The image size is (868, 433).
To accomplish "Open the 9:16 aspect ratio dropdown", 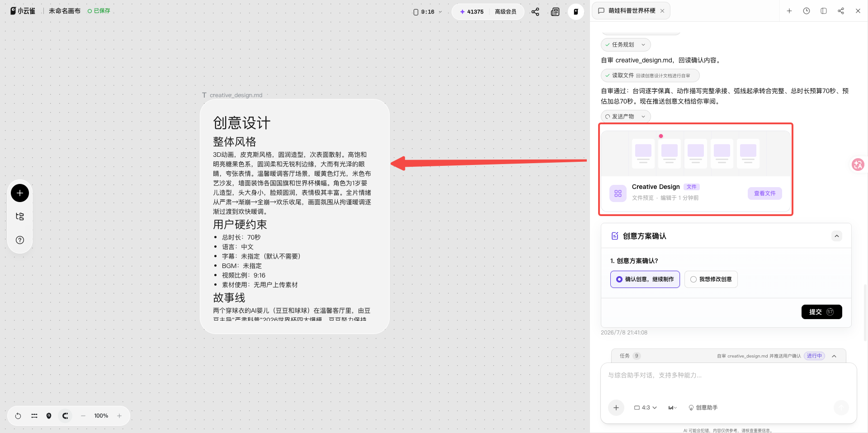I will pos(428,12).
